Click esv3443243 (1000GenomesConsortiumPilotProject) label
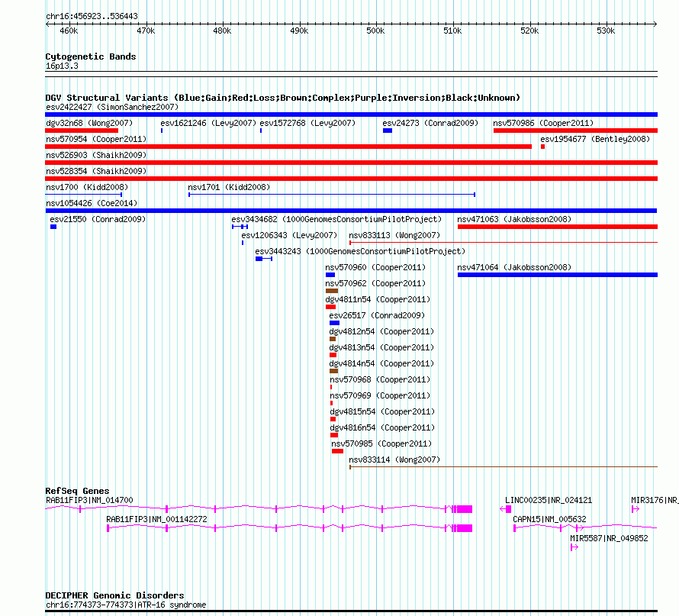This screenshot has width=679, height=616. 360,251
